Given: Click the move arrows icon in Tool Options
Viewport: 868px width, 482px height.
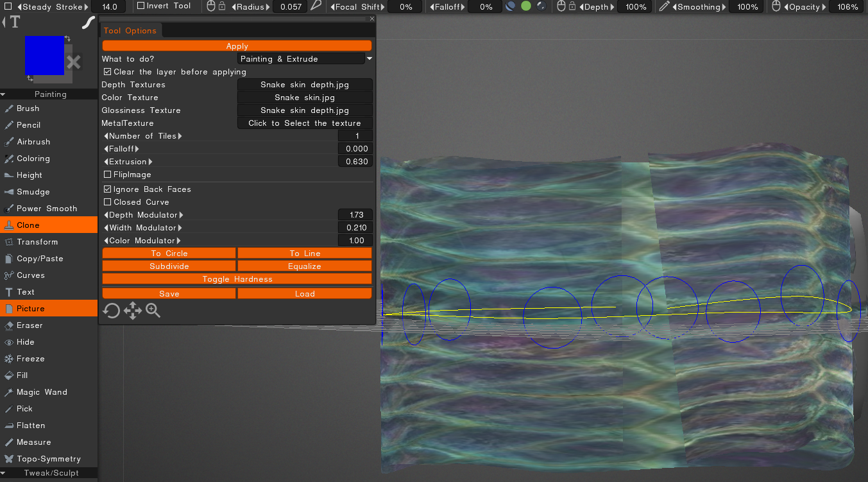Looking at the screenshot, I should [133, 311].
